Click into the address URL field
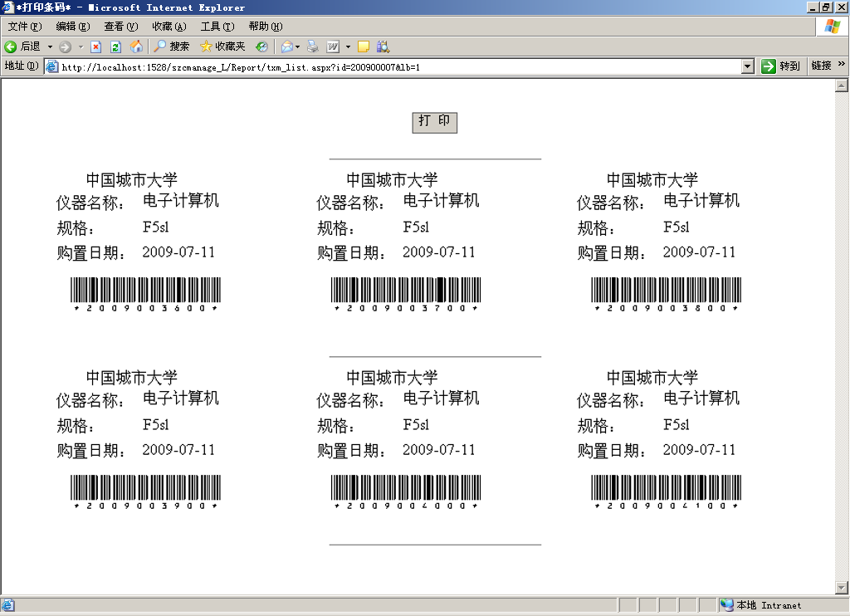This screenshot has height=616, width=850. [x=393, y=66]
